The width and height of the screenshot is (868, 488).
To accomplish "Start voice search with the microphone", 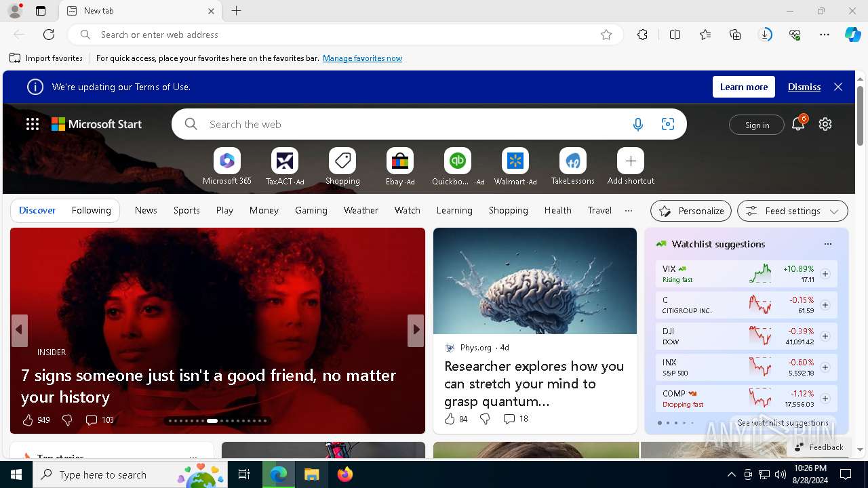I will coord(637,124).
